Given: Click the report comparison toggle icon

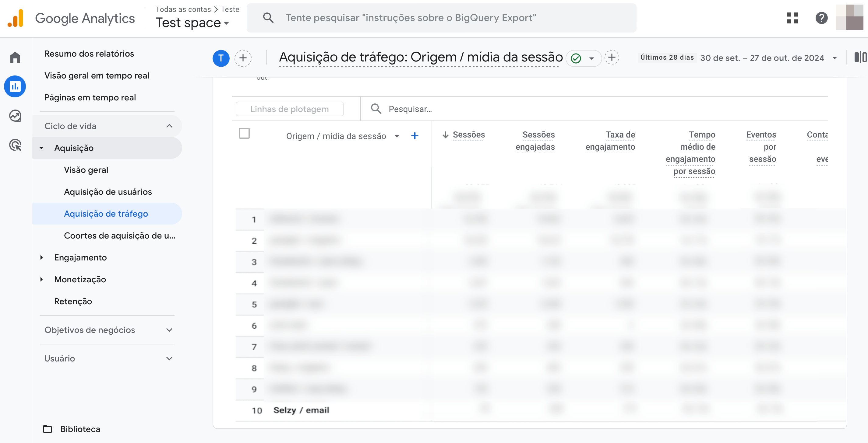Looking at the screenshot, I should point(859,57).
